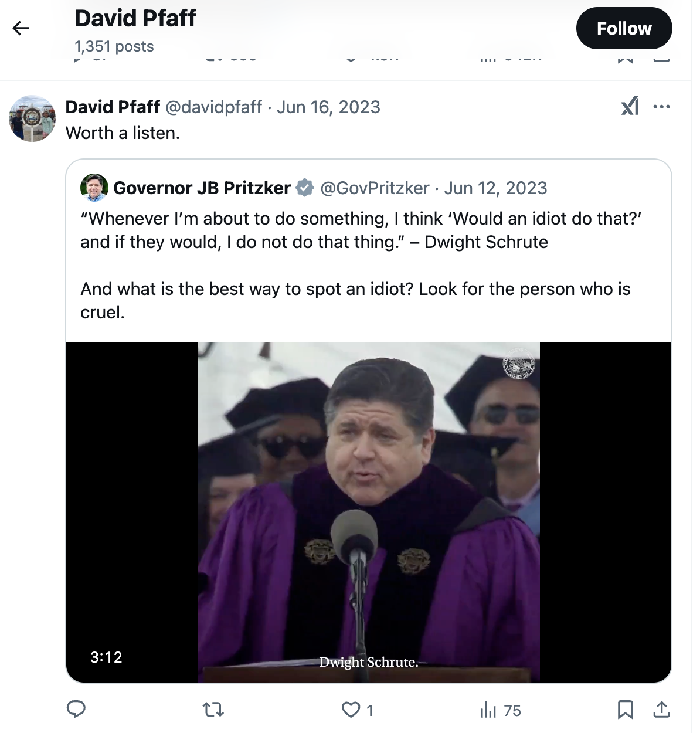Image resolution: width=700 pixels, height=733 pixels.
Task: Play the 3:12 commencement video
Action: point(369,512)
